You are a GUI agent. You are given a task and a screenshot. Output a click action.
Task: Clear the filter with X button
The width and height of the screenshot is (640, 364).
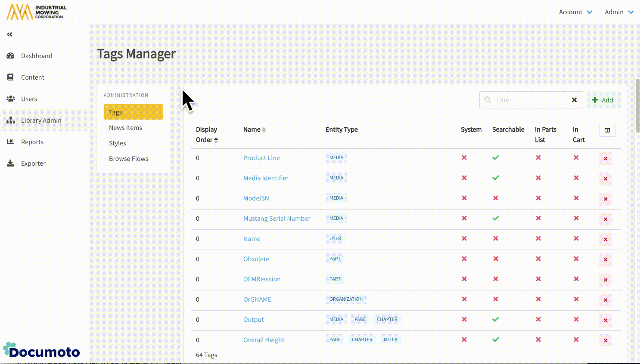[x=574, y=100]
